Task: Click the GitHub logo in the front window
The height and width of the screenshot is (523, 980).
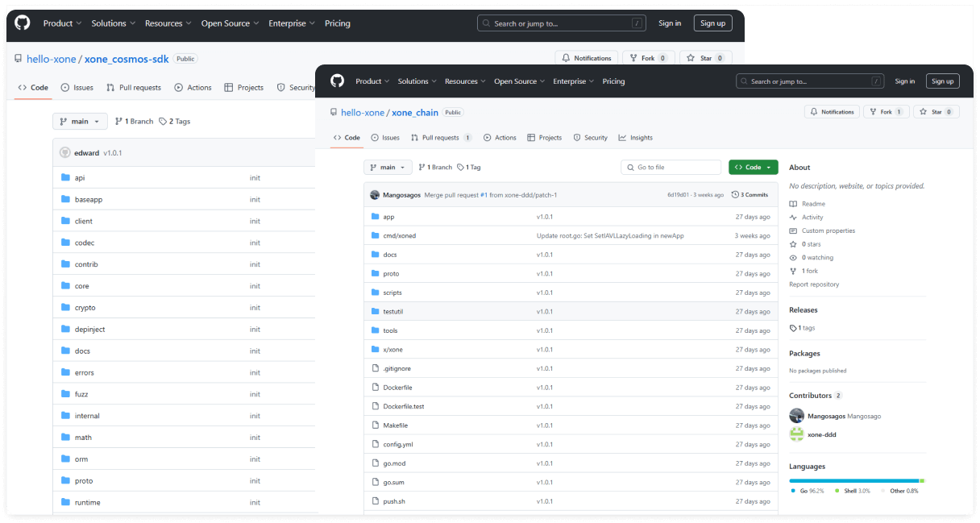Action: click(x=337, y=81)
